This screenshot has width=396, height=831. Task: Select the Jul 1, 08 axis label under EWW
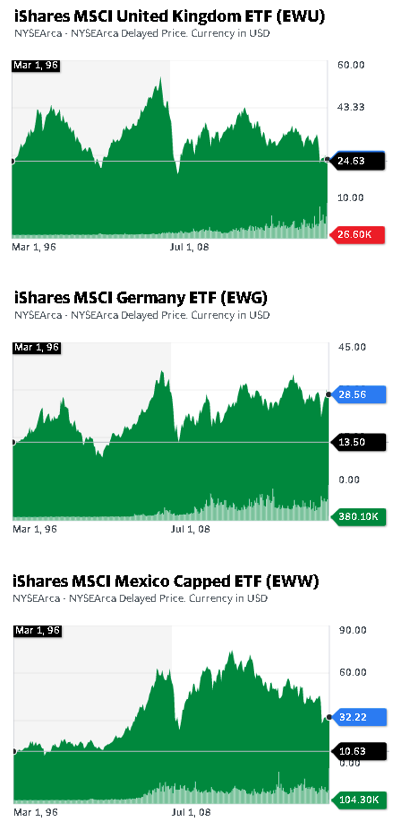click(x=192, y=812)
